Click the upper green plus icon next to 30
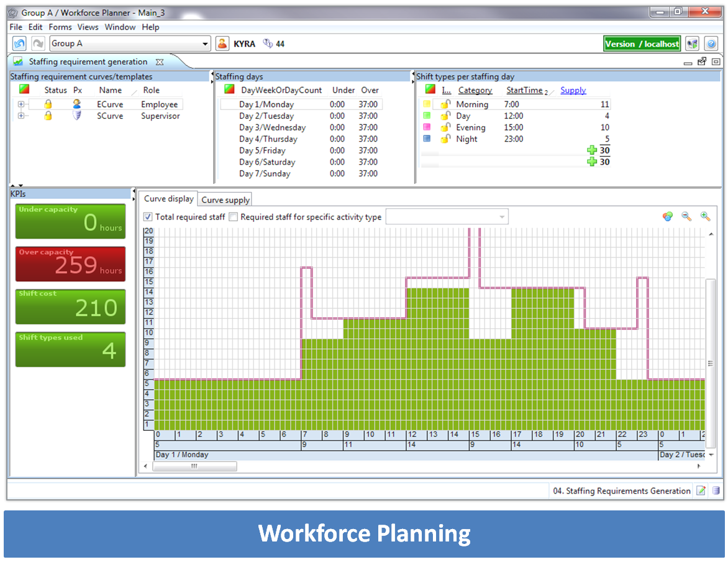 592,150
